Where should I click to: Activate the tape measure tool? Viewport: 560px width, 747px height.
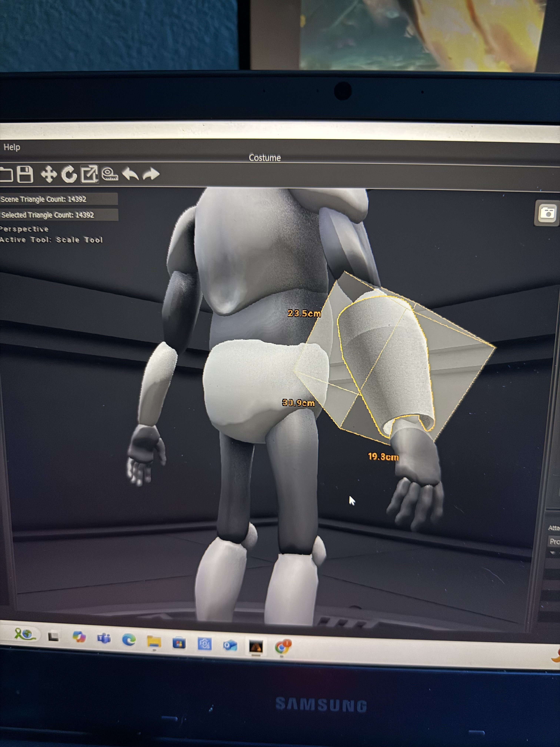pyautogui.click(x=110, y=174)
